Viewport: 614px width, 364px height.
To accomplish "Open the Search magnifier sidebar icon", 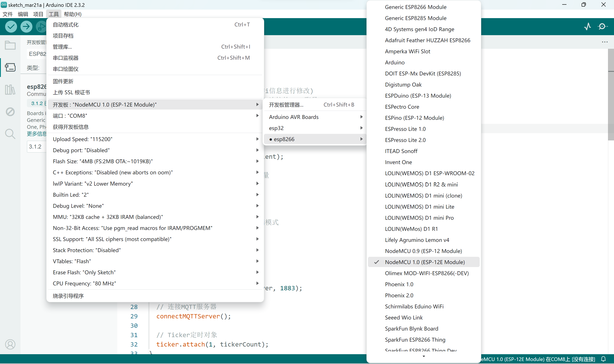I will point(10,134).
